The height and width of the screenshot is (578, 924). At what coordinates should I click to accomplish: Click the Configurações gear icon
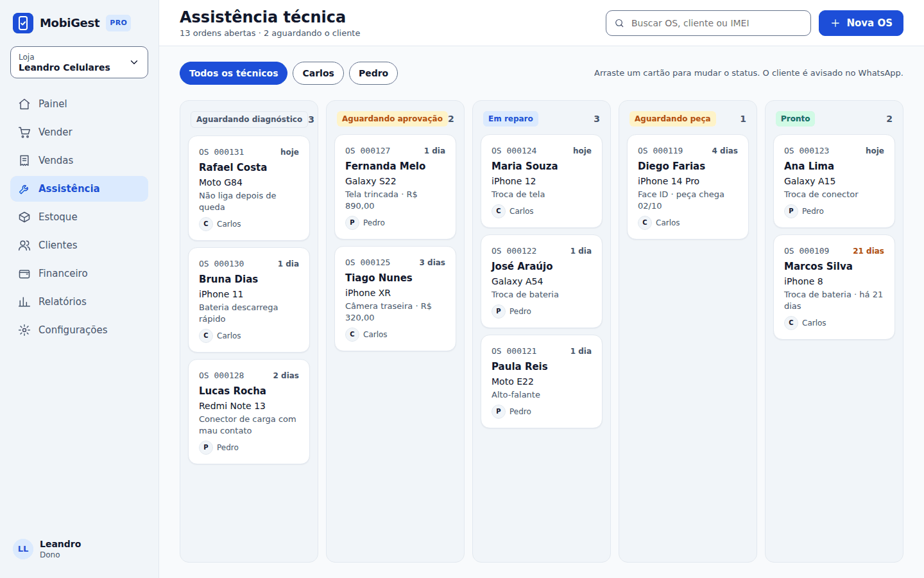(24, 330)
